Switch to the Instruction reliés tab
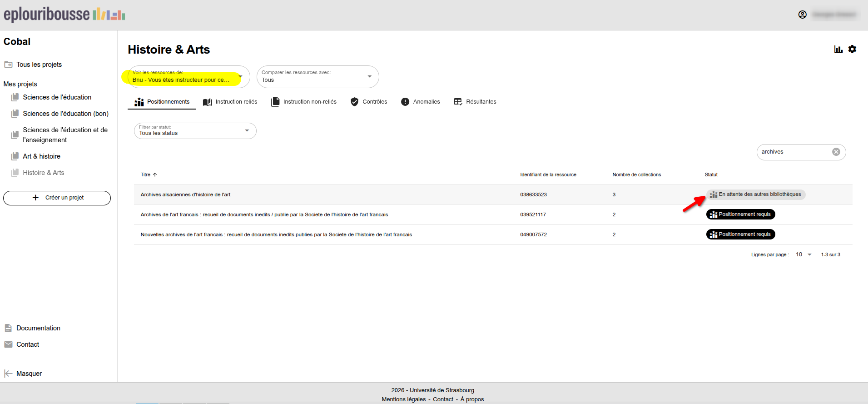 click(230, 102)
